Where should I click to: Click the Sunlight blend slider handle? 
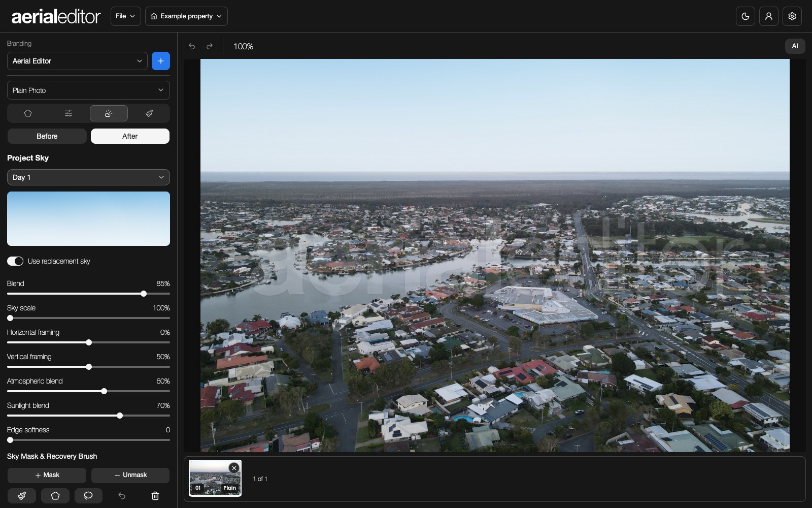point(120,416)
